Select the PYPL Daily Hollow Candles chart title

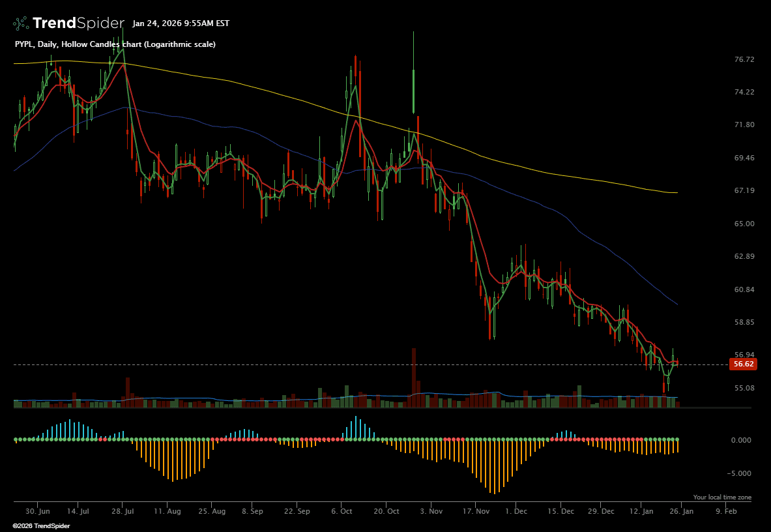pyautogui.click(x=115, y=44)
